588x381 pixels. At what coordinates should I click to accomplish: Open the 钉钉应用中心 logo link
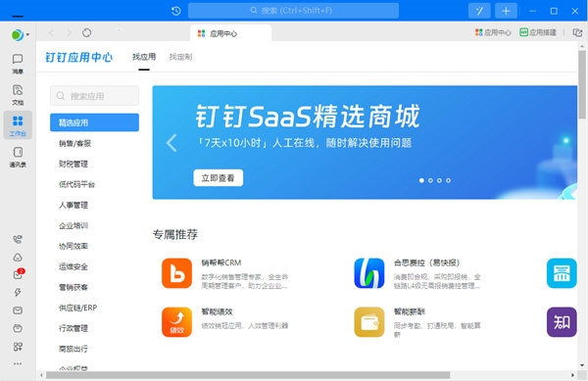[x=79, y=57]
